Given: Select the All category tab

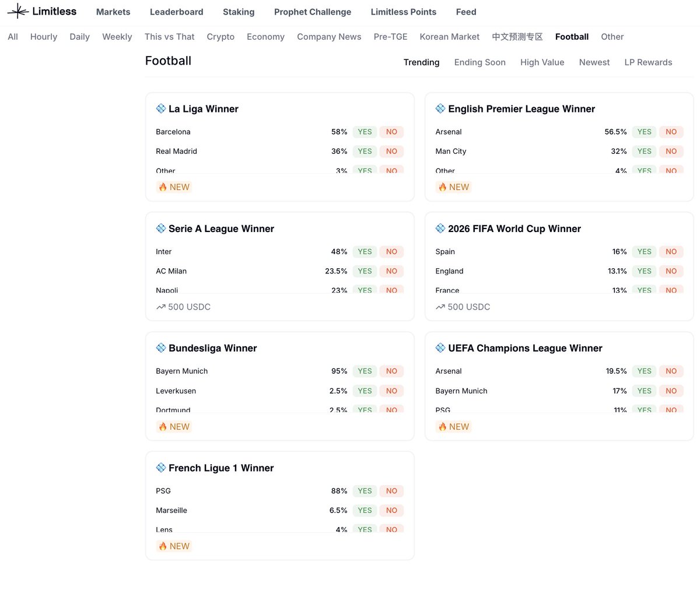Looking at the screenshot, I should (13, 37).
